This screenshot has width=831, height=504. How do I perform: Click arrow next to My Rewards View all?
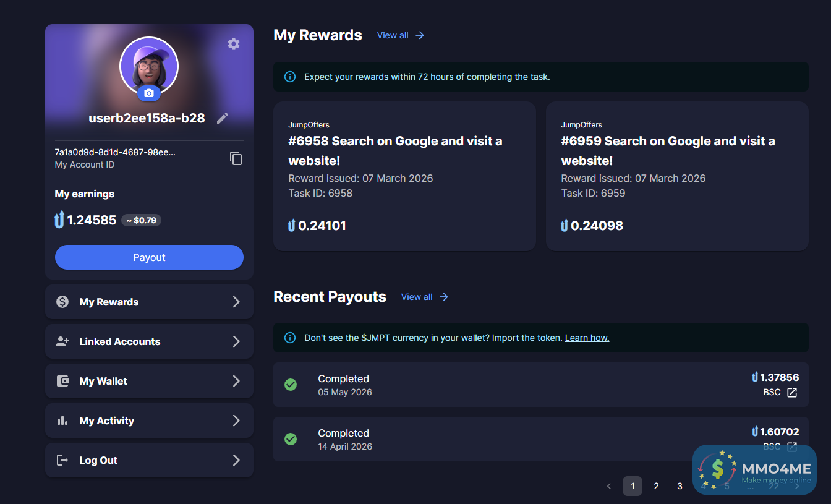pyautogui.click(x=420, y=35)
